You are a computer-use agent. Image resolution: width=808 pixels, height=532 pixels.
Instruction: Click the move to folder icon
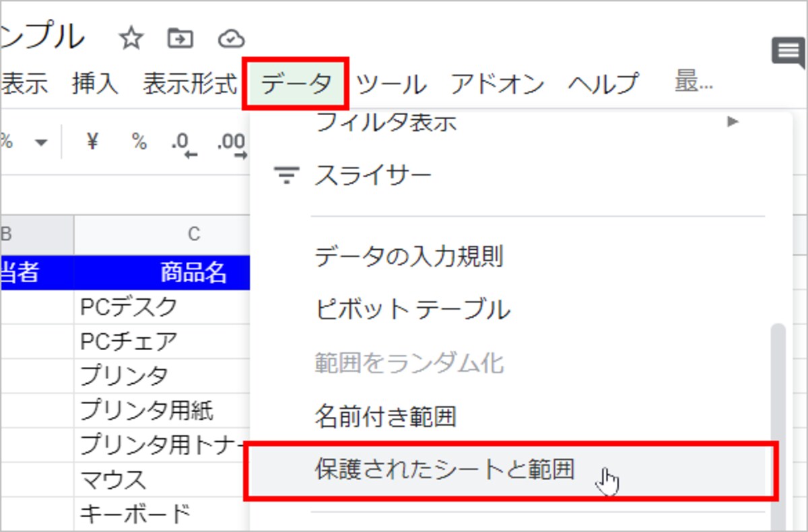tap(180, 38)
